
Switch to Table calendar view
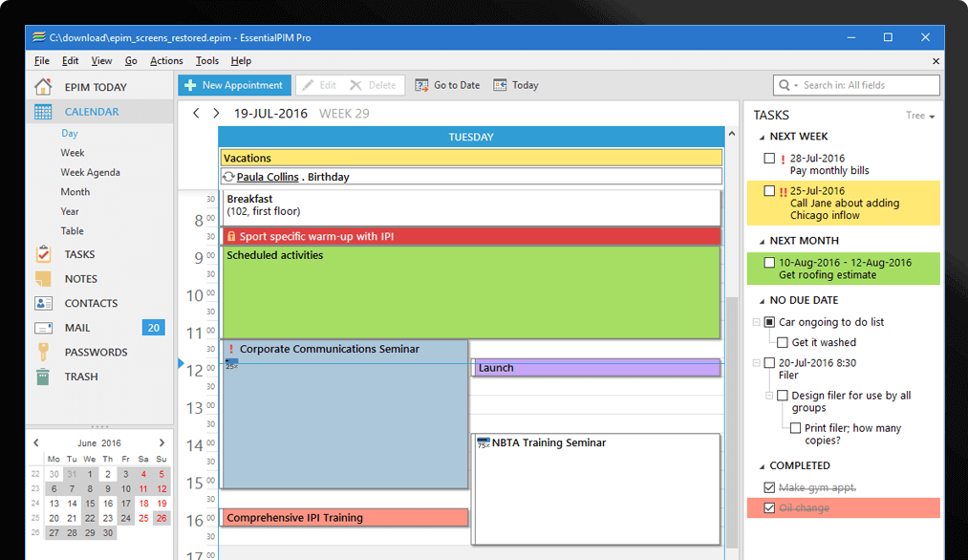pyautogui.click(x=73, y=231)
